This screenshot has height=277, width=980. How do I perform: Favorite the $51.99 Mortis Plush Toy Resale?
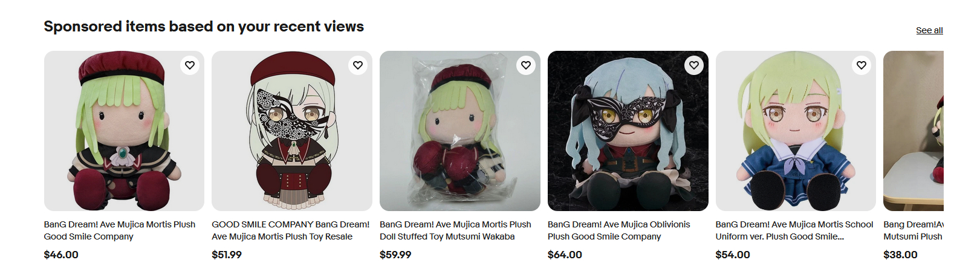click(358, 65)
